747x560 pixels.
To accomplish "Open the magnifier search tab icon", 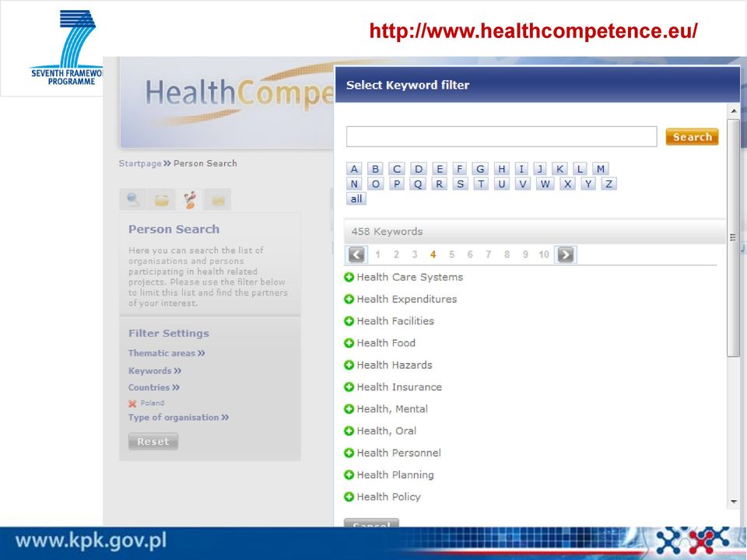I will tap(133, 199).
